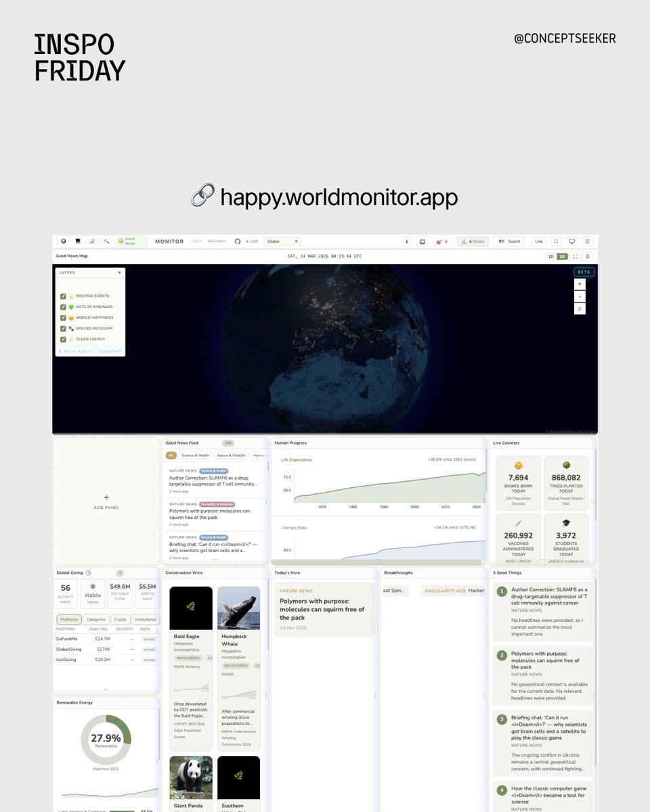The width and height of the screenshot is (650, 812).
Task: Open the globe variant icon in the top toolbar
Action: [x=64, y=241]
